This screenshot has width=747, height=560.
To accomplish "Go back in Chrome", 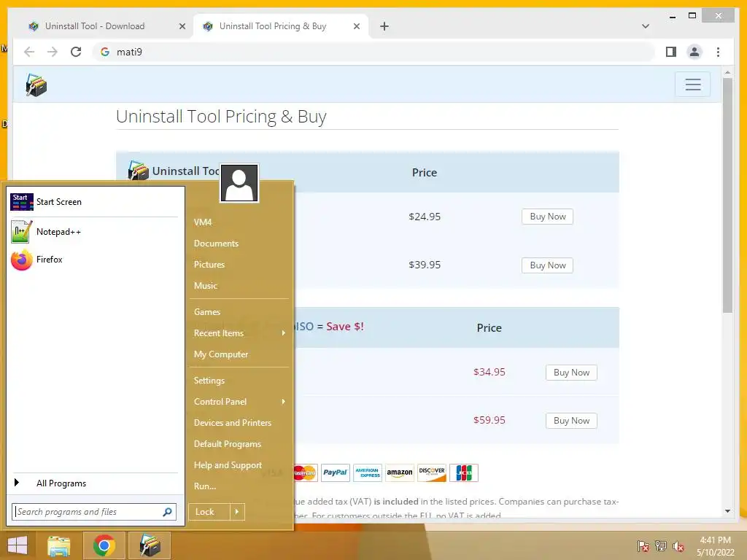I will 29,52.
